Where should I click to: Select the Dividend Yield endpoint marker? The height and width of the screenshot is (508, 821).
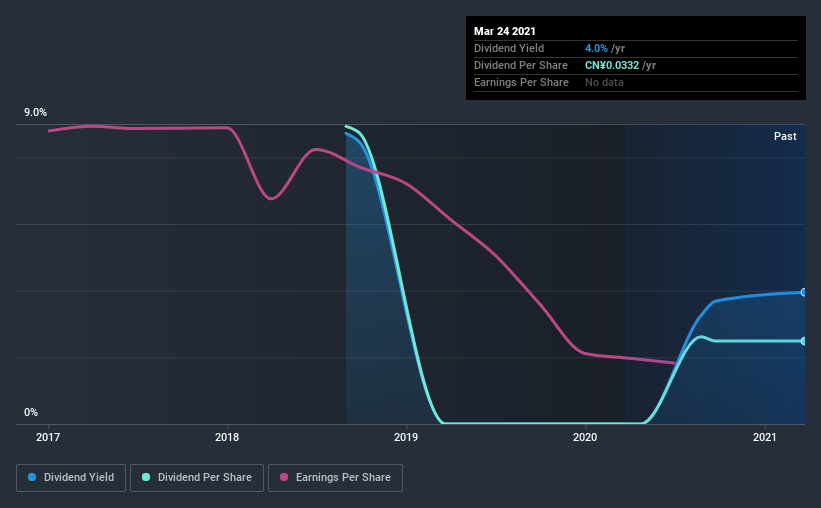(x=803, y=292)
